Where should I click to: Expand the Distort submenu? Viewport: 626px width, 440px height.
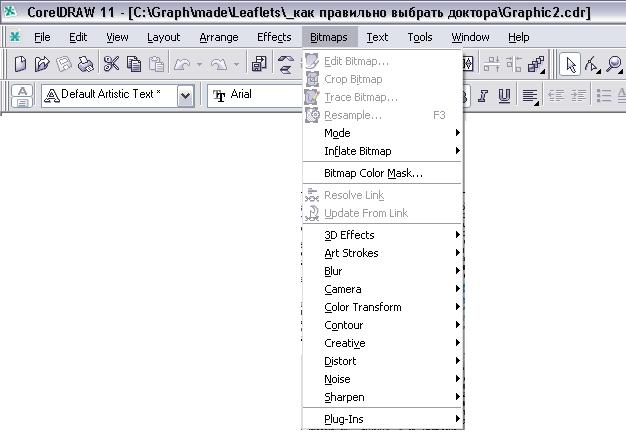382,361
